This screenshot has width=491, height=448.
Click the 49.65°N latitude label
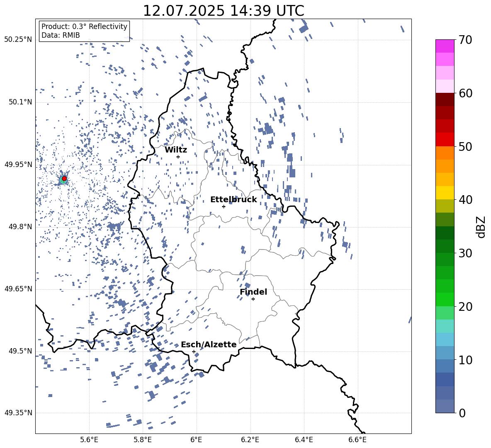click(x=18, y=289)
